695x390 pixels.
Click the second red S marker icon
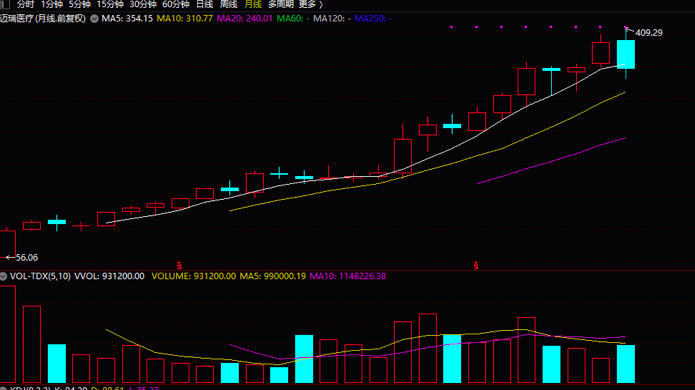476,266
